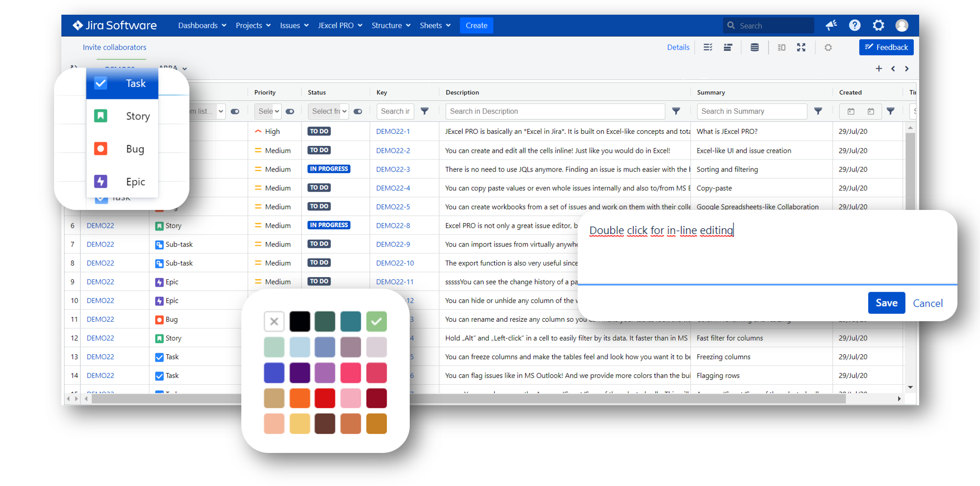This screenshot has width=980, height=486.
Task: Expand the Issues menu
Action: tap(294, 25)
